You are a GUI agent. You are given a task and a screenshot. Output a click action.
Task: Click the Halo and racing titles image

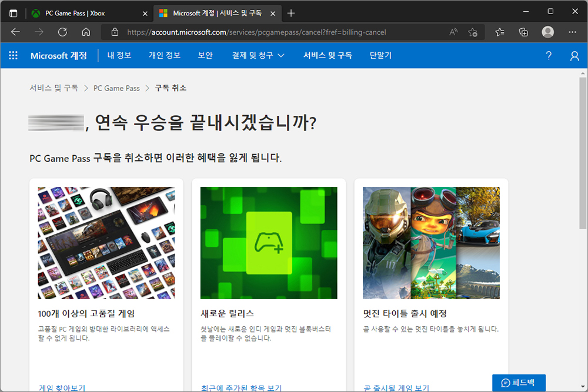(431, 243)
